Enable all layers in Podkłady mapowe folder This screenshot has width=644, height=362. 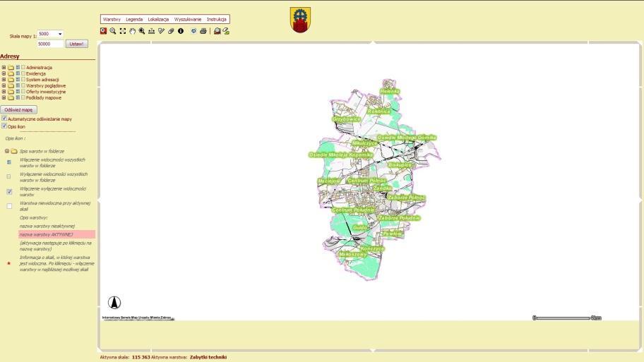(x=18, y=97)
